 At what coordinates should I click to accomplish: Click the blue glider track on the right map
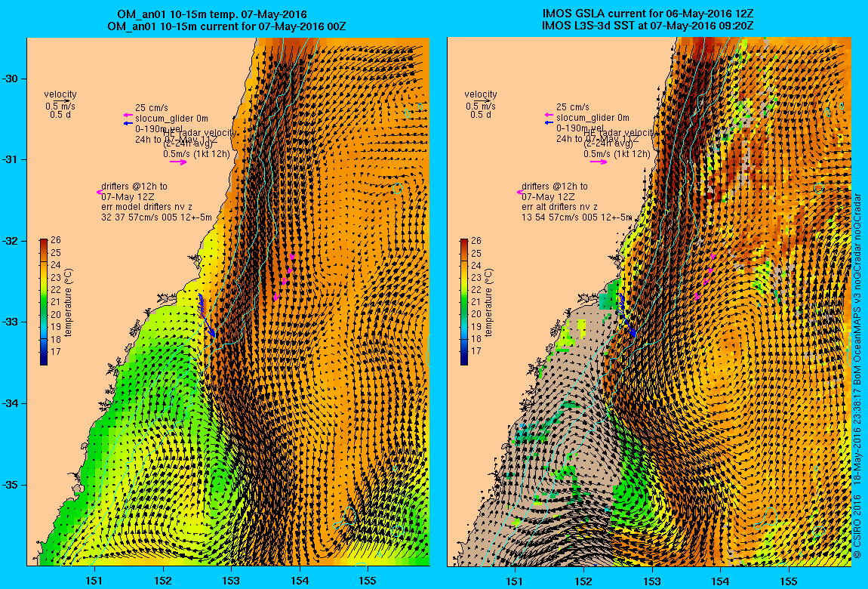(626, 315)
